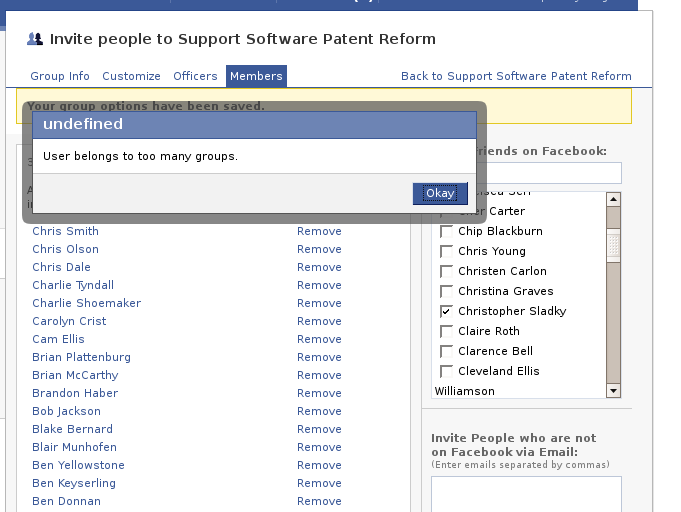The width and height of the screenshot is (681, 512).
Task: Open Blake Bernard's profile link
Action: [x=73, y=429]
